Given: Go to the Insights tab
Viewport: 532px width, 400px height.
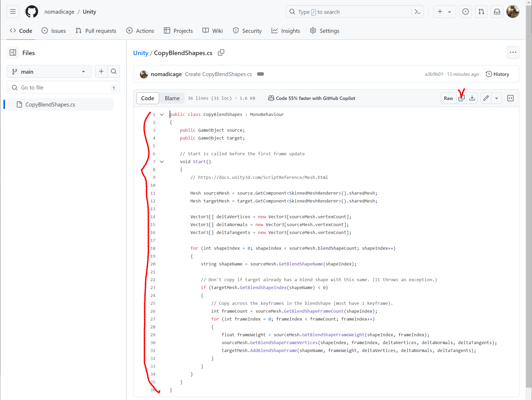Looking at the screenshot, I should 286,31.
